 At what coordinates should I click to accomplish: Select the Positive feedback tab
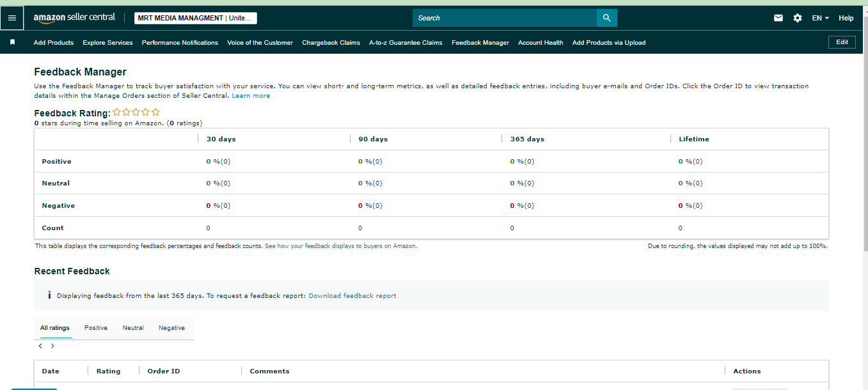[x=96, y=328]
